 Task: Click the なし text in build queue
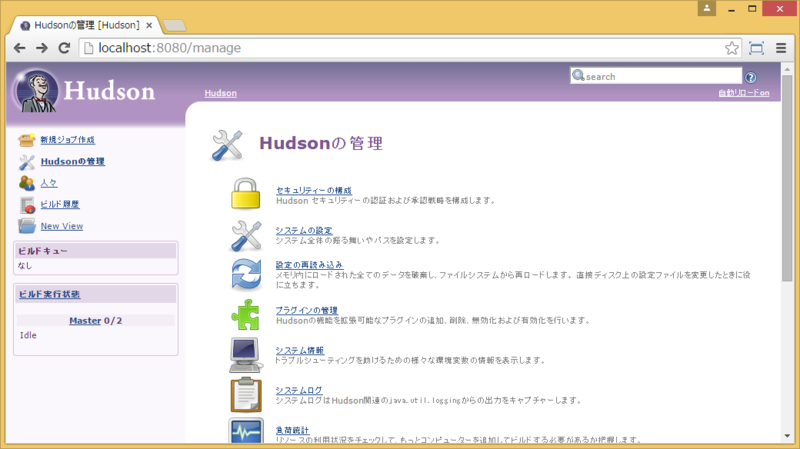(25, 265)
